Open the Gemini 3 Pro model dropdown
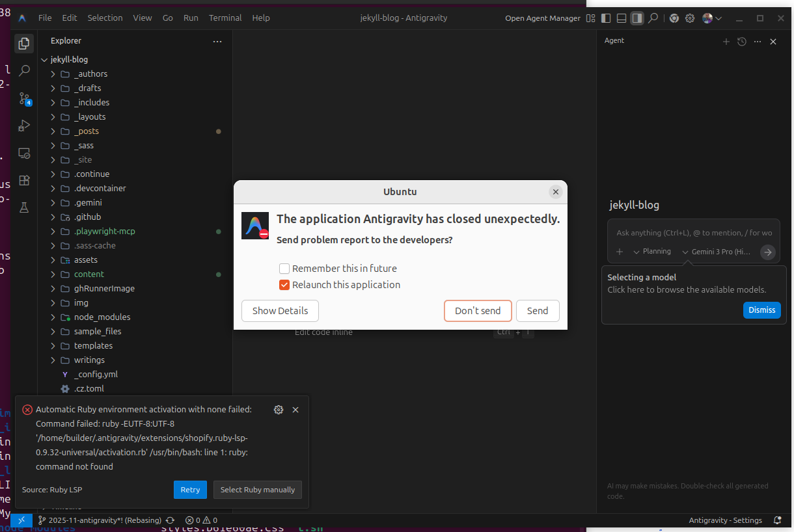The height and width of the screenshot is (532, 794). click(x=717, y=252)
